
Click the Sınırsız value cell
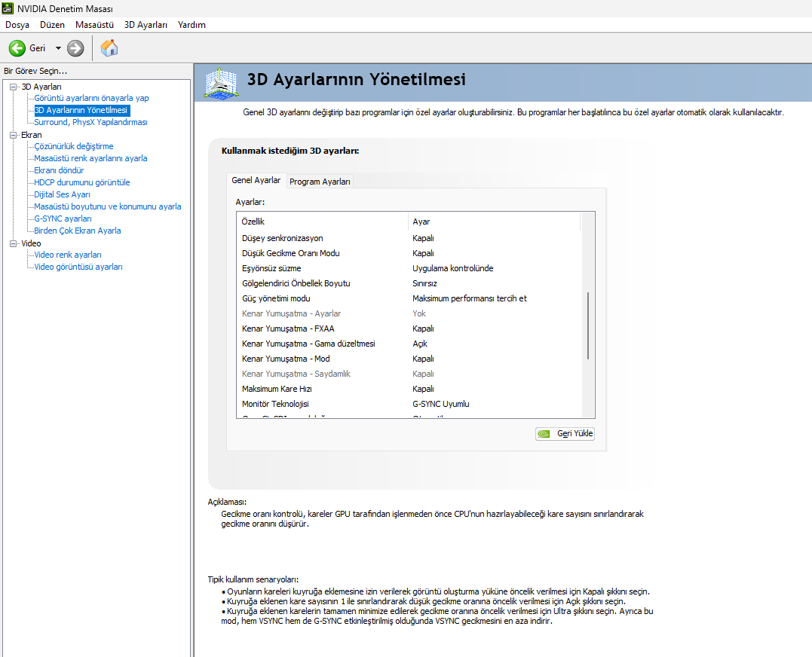424,283
